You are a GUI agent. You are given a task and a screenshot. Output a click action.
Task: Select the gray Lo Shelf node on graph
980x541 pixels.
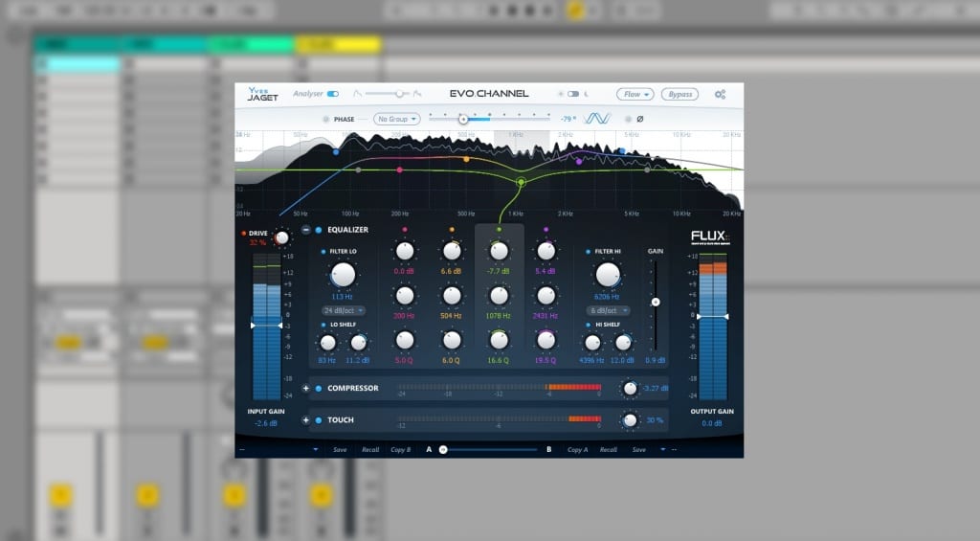point(358,169)
